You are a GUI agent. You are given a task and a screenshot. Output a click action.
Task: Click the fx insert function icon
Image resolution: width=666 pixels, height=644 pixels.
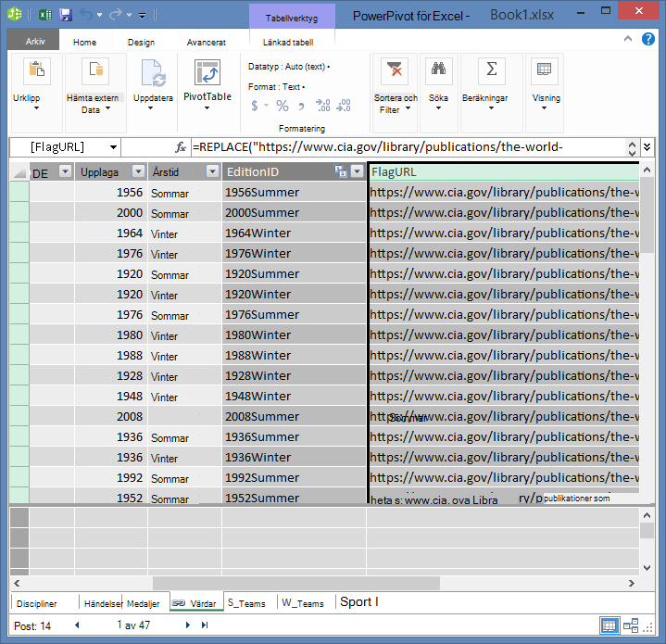pos(181,147)
